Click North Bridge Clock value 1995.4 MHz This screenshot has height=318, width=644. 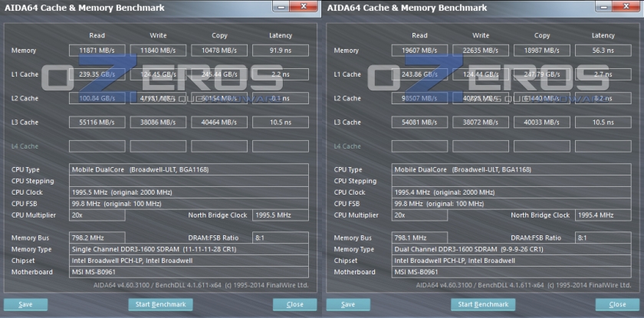click(x=603, y=215)
